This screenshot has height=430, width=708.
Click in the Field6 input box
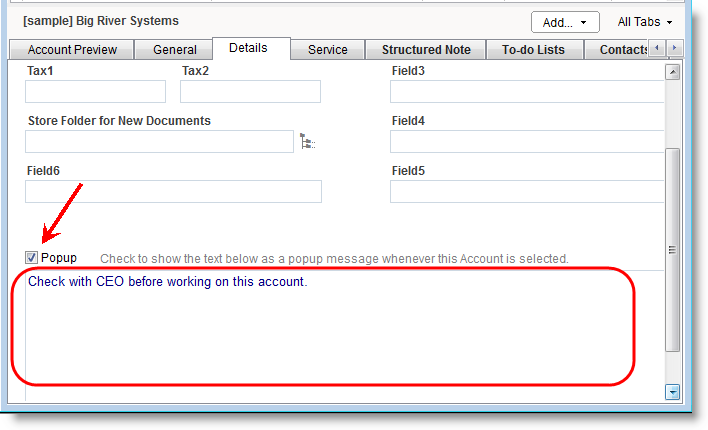[x=173, y=192]
